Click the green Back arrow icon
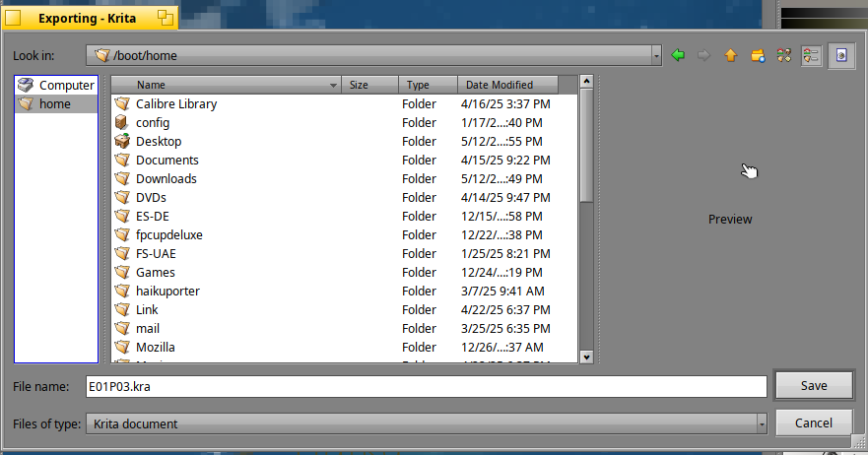The width and height of the screenshot is (868, 455). 678,55
